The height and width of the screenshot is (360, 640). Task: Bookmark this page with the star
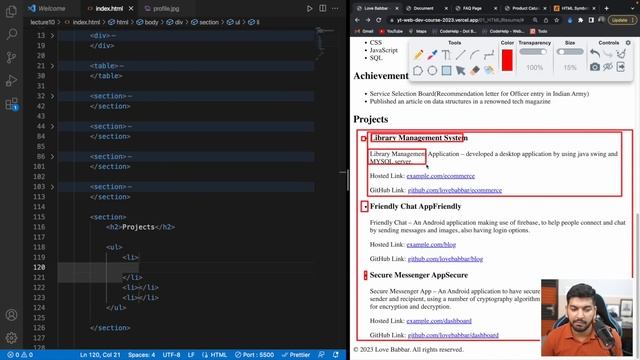(556, 20)
